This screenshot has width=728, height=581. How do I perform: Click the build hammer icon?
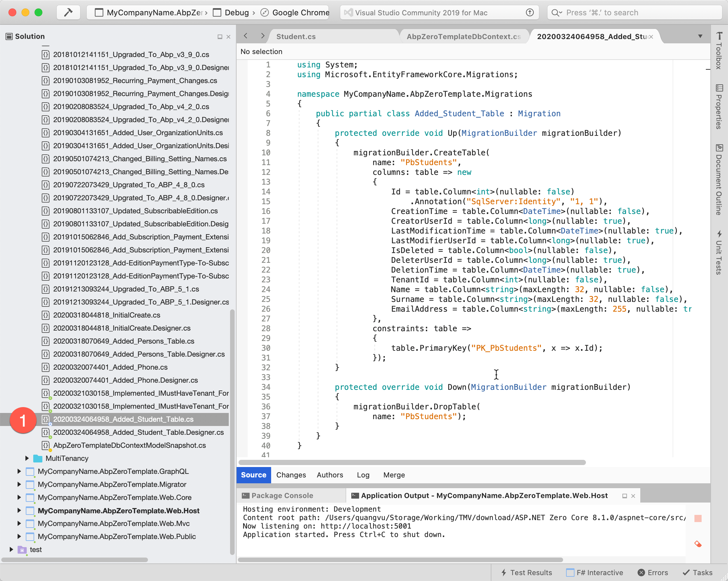pyautogui.click(x=68, y=12)
